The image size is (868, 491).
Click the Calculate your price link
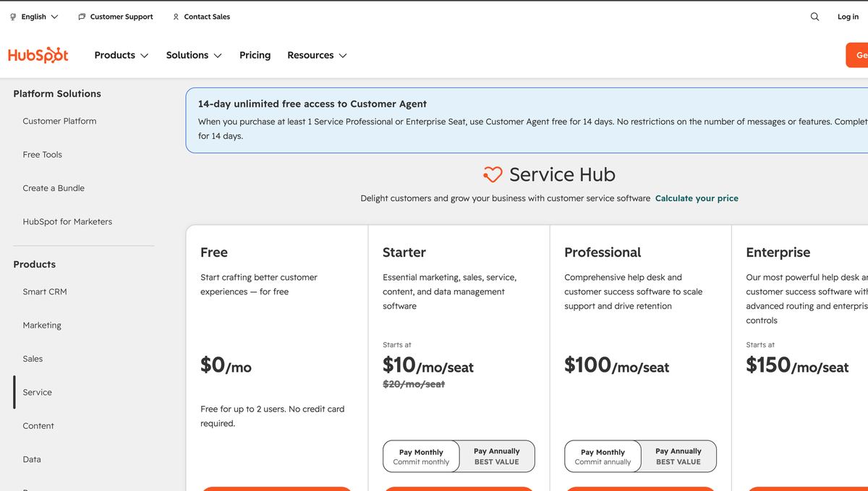(697, 198)
